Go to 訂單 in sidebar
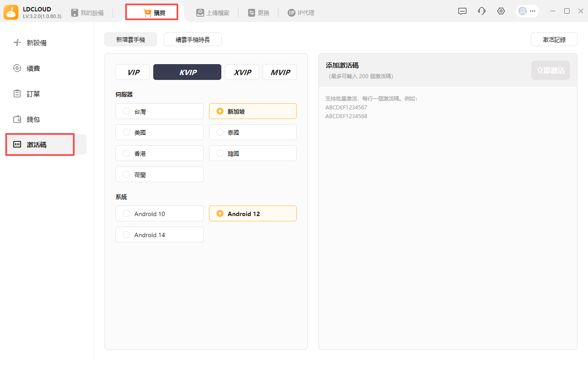Viewport: 588px width, 368px height. tap(33, 94)
